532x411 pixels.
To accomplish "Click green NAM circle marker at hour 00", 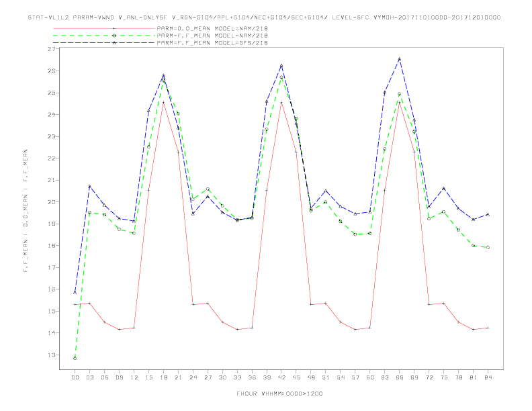I will click(75, 359).
